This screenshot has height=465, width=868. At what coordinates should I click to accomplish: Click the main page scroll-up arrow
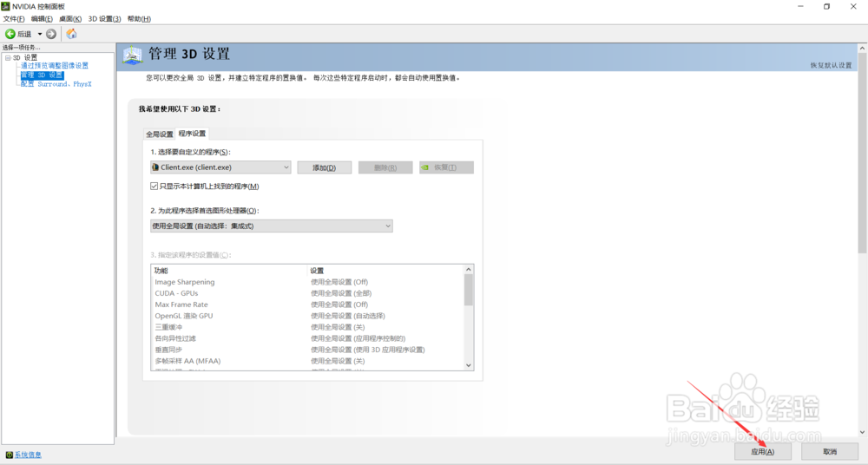tap(863, 49)
